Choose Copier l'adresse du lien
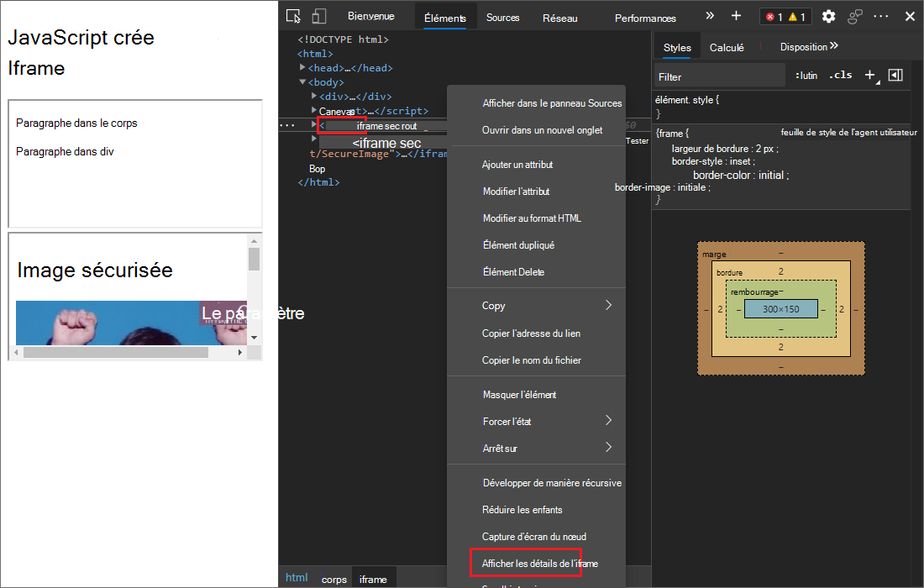The image size is (924, 588). [x=536, y=333]
